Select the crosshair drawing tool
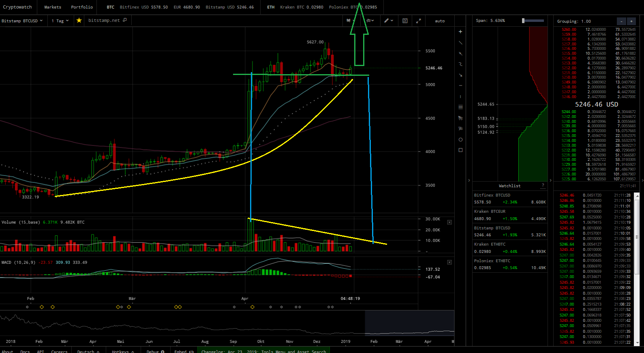This screenshot has height=353, width=644. pos(460,32)
